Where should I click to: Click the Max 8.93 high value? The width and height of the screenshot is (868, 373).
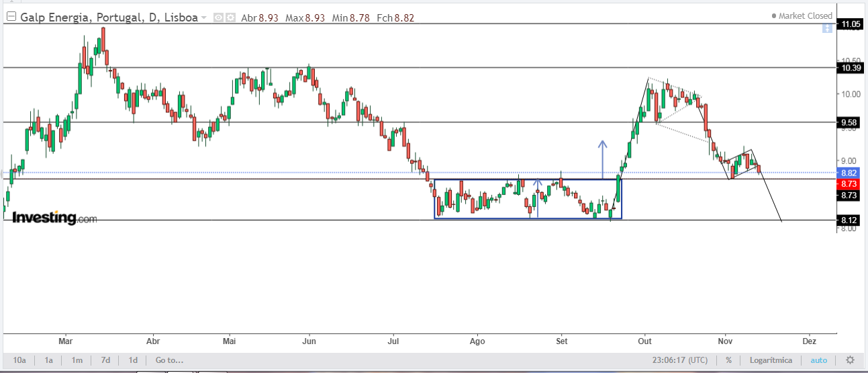tap(305, 18)
